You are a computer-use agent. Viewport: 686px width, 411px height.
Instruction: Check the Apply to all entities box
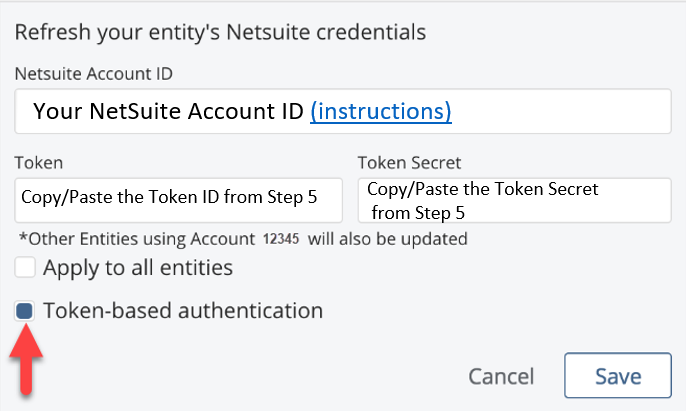point(25,268)
